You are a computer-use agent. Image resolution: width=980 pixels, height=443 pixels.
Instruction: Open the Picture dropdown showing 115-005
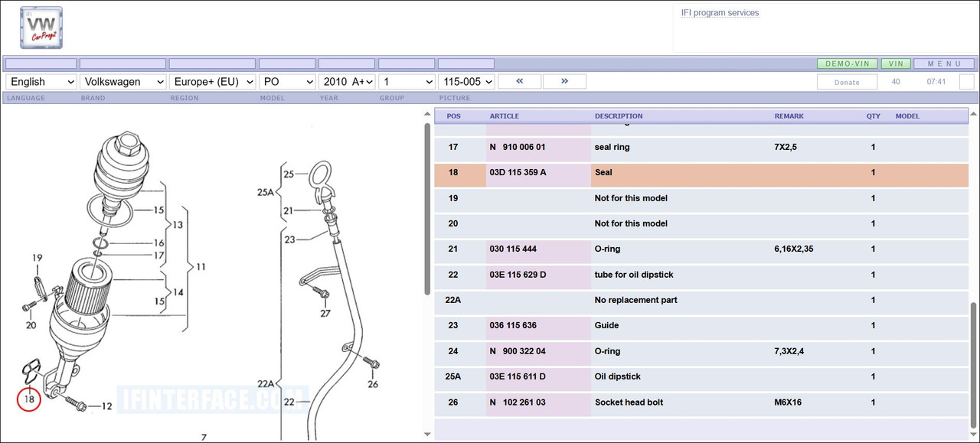[466, 82]
